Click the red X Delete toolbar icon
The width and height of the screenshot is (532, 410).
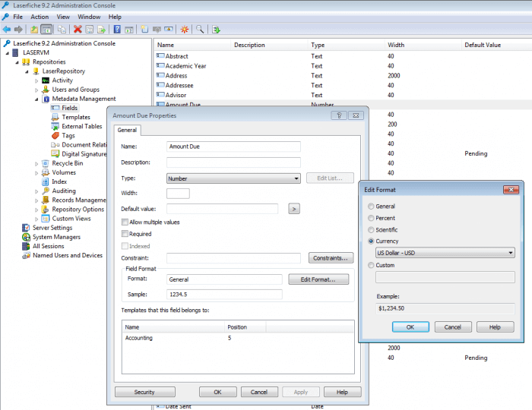point(78,30)
